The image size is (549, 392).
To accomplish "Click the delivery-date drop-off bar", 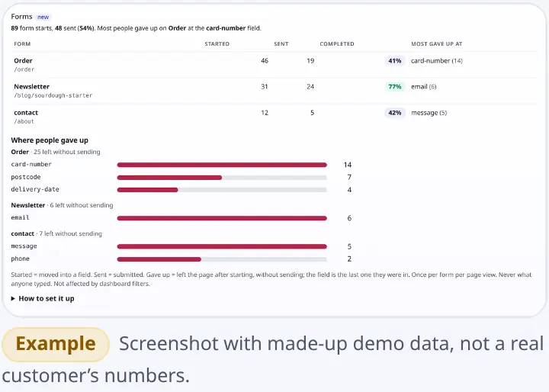I will tap(222, 190).
